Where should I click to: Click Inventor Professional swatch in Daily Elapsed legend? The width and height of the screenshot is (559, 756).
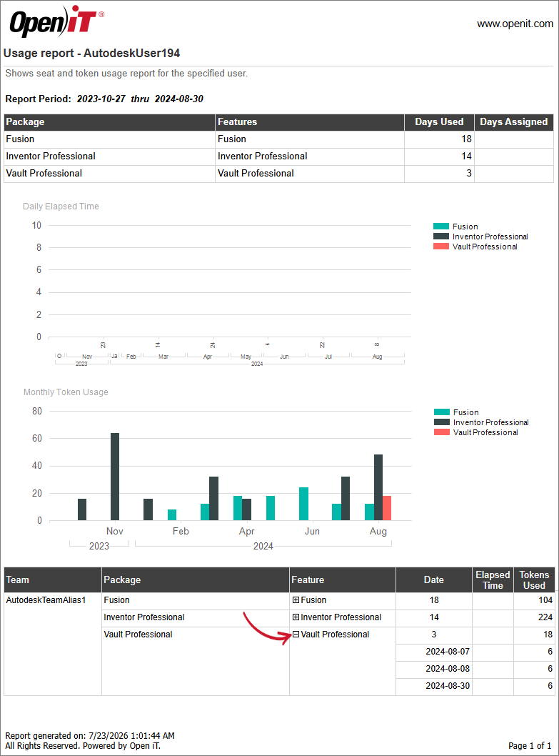[441, 237]
